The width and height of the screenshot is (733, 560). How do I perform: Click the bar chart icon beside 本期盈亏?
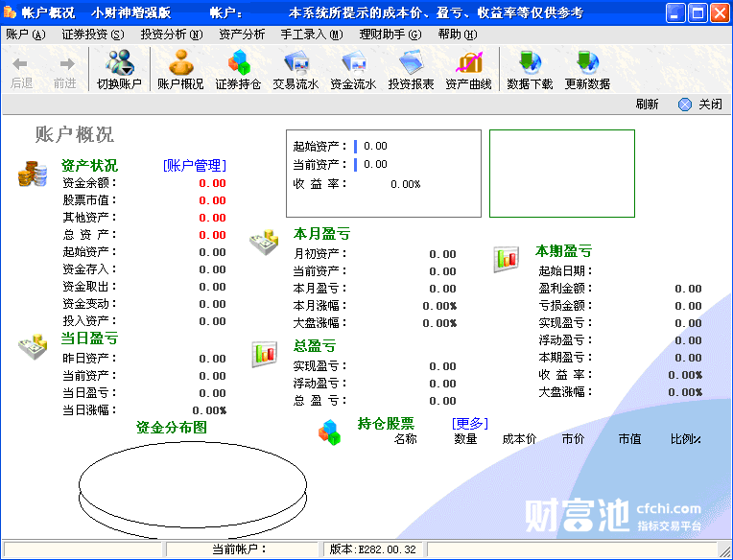tap(507, 259)
